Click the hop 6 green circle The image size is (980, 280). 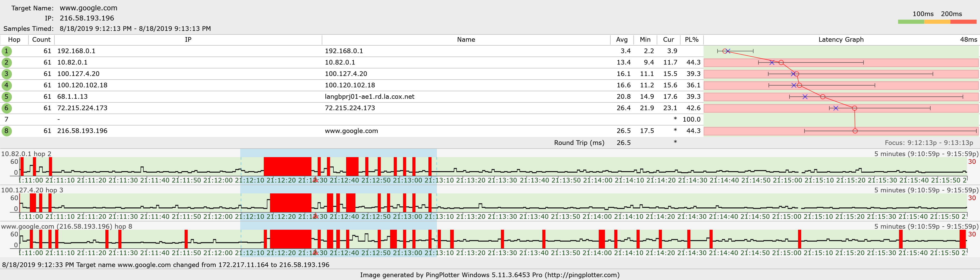point(6,108)
